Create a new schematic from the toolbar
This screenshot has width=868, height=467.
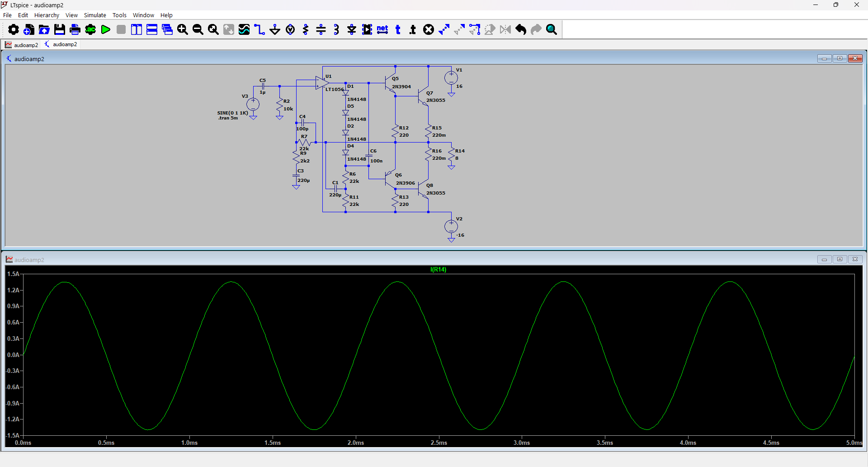(x=29, y=29)
